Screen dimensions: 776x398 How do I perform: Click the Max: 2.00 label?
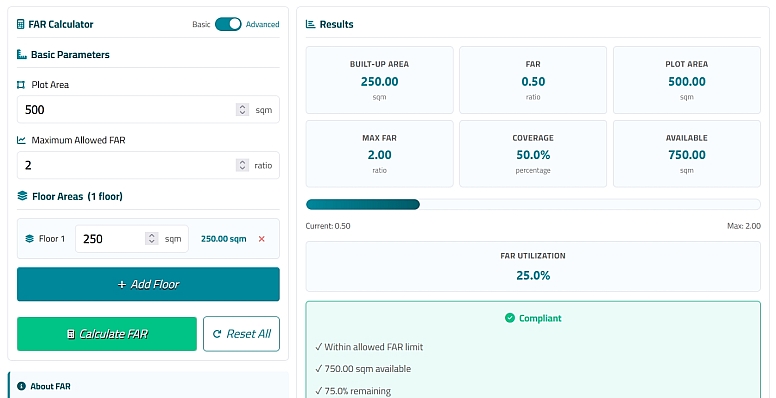pos(744,226)
